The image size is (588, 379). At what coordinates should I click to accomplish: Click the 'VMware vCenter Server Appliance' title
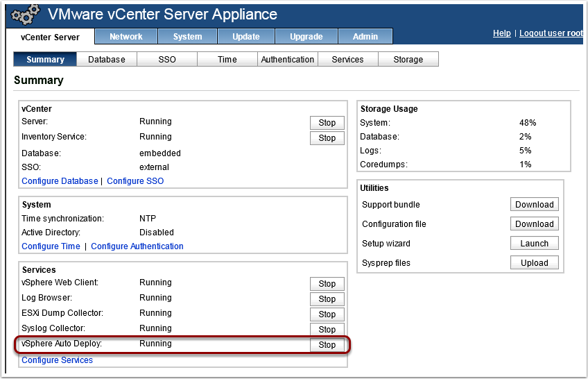(x=162, y=15)
